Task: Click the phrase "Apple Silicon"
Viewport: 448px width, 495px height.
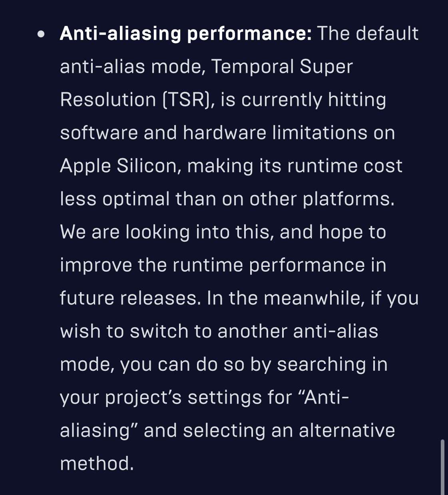Action: coord(118,166)
